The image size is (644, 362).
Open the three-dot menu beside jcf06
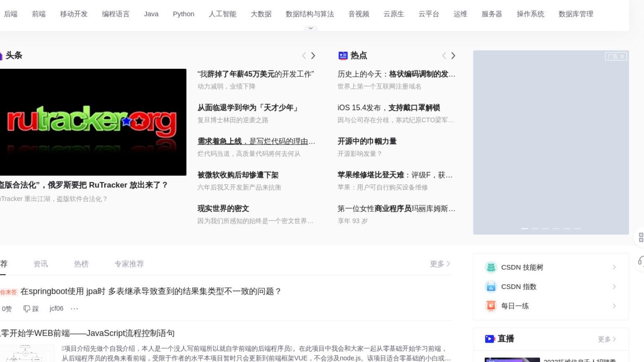pyautogui.click(x=75, y=308)
